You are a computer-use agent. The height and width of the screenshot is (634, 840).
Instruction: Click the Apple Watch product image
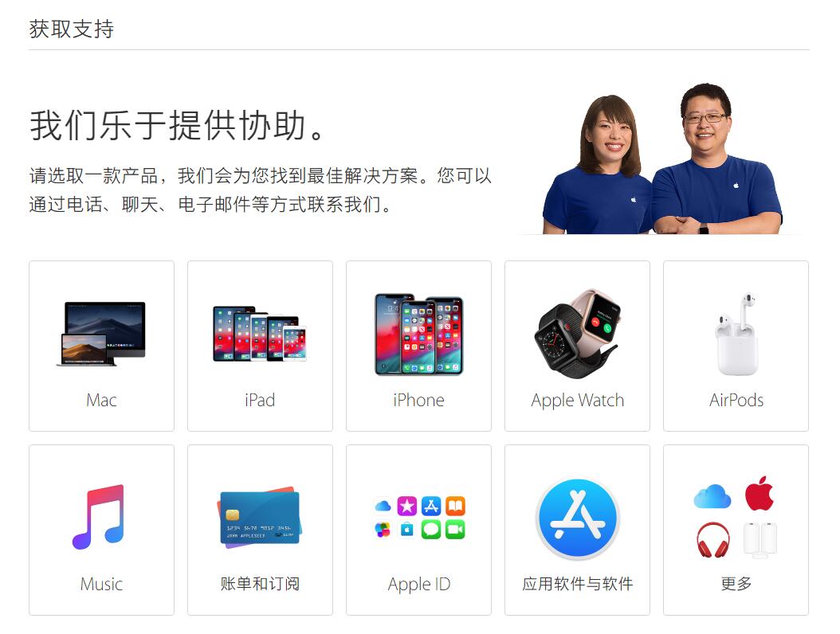[578, 334]
